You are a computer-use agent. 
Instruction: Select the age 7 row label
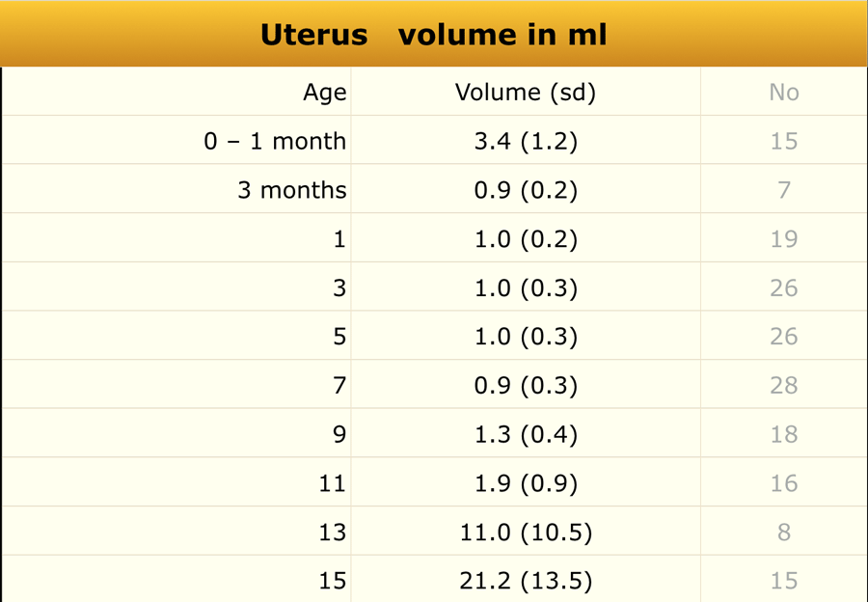click(x=339, y=386)
